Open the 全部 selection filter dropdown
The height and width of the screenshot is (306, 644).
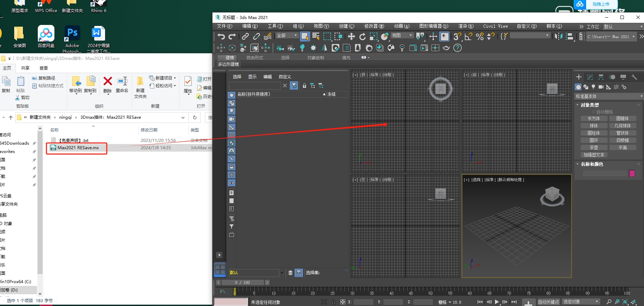click(287, 36)
